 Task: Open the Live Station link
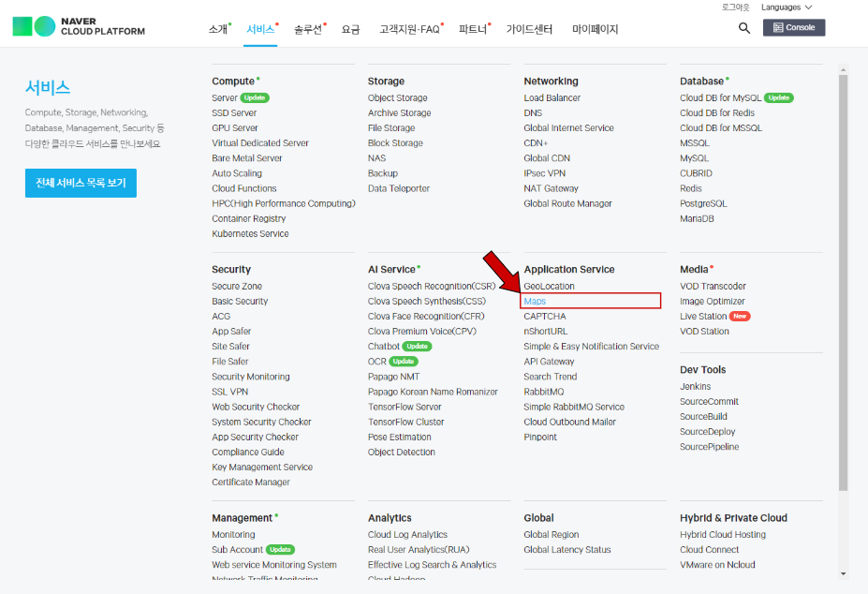point(703,317)
